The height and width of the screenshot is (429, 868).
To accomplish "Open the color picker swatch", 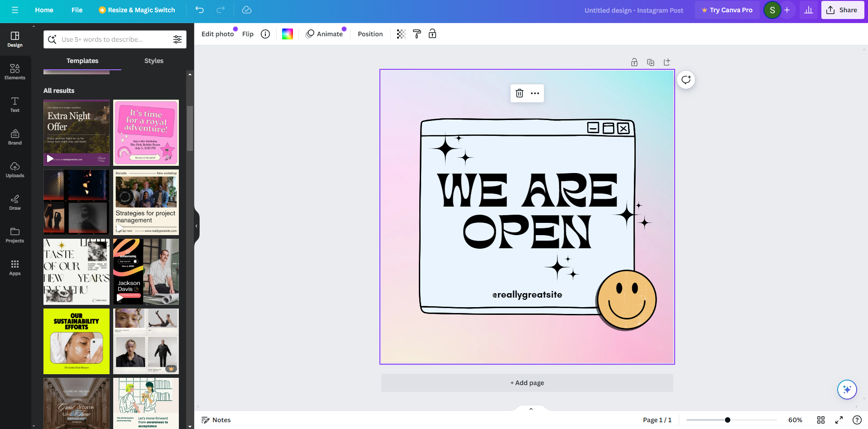I will click(288, 34).
